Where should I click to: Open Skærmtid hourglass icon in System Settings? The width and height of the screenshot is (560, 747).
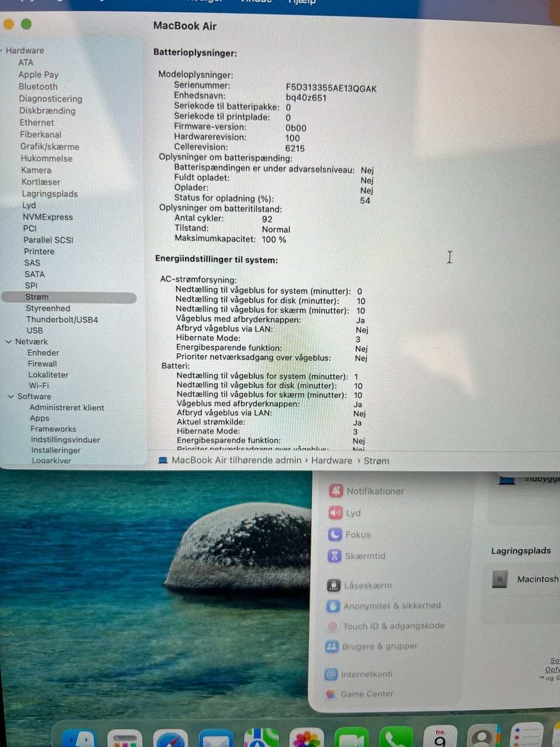[334, 556]
